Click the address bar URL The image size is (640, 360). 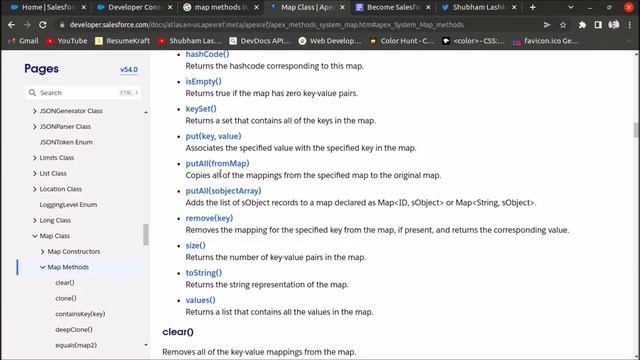click(x=266, y=25)
